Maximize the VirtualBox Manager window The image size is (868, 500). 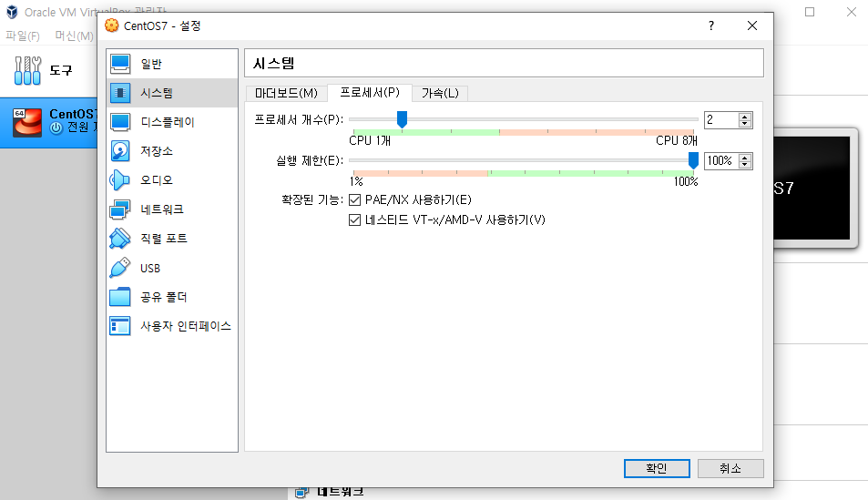(x=810, y=12)
